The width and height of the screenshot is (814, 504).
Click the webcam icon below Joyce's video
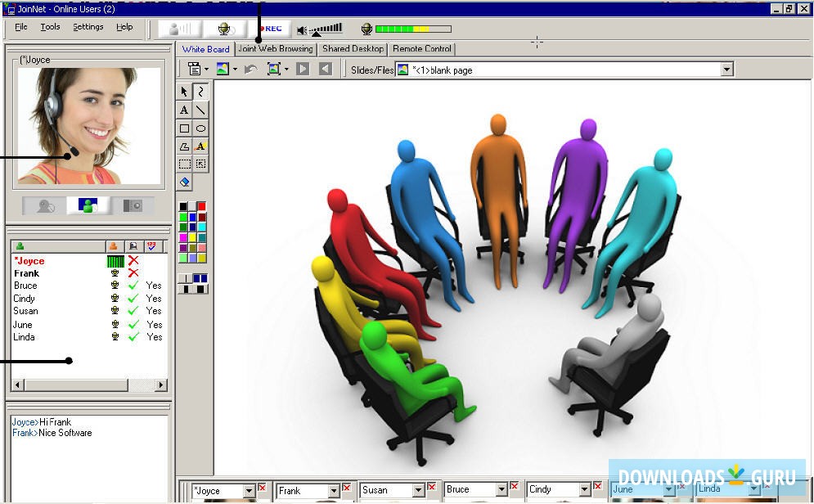(x=45, y=206)
